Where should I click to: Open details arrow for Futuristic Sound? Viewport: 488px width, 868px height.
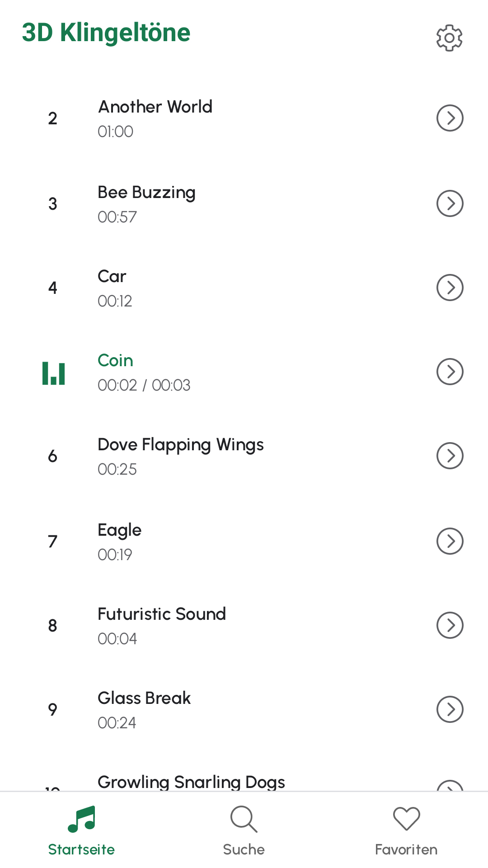[x=450, y=625]
